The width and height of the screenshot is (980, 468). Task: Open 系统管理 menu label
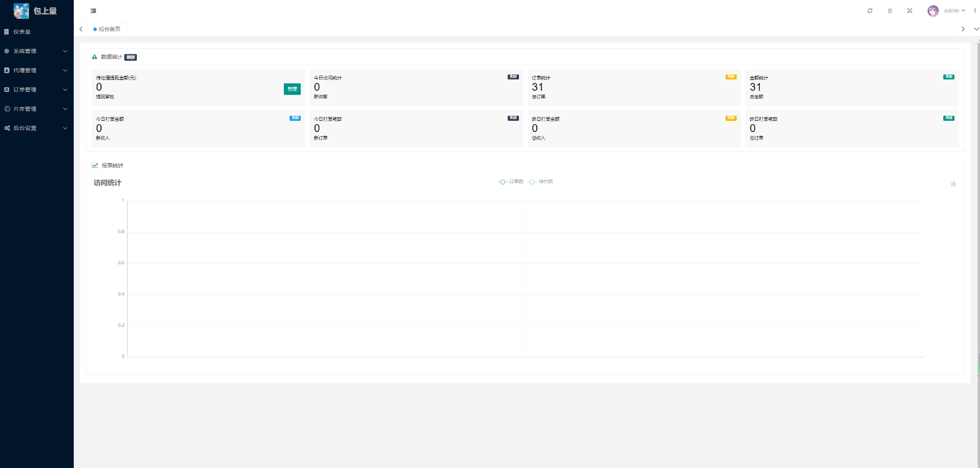tap(25, 51)
